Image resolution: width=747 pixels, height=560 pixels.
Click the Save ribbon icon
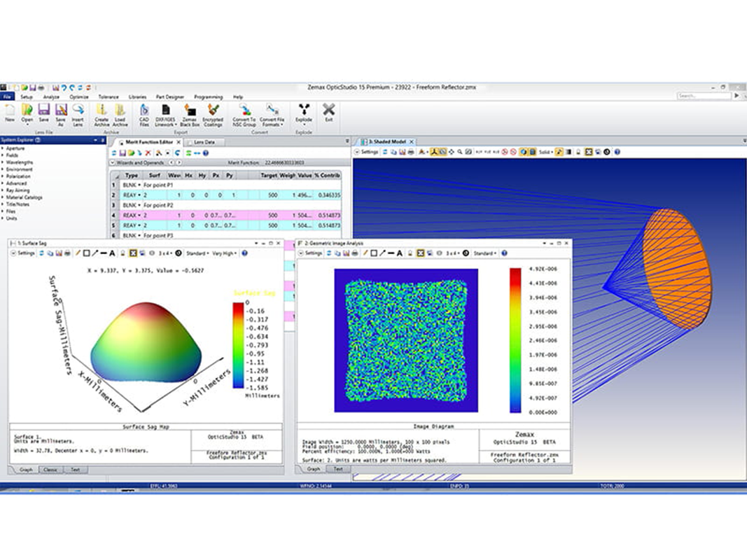(x=43, y=114)
